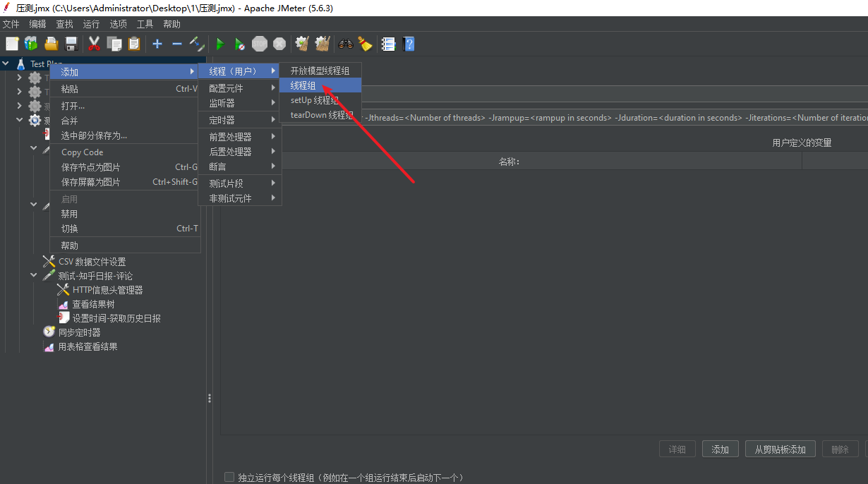
Task: Open the 工具 menu
Action: (145, 24)
